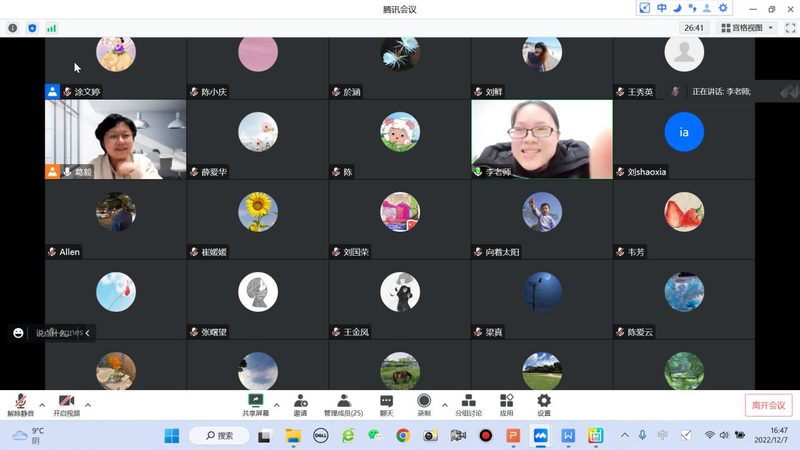This screenshot has height=450, width=800.
Task: Enter full screen mode icon
Action: click(x=790, y=28)
